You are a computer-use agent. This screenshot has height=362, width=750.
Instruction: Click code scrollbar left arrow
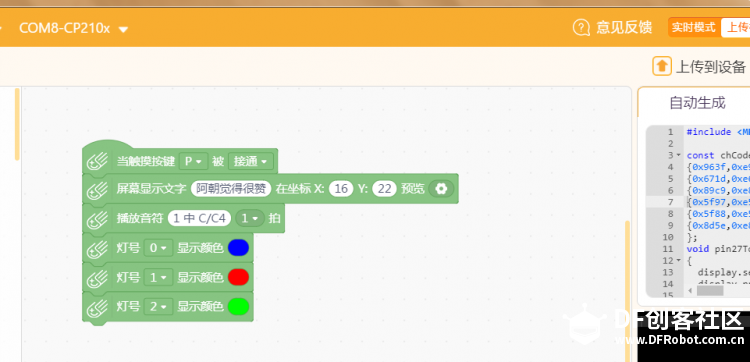click(x=690, y=290)
